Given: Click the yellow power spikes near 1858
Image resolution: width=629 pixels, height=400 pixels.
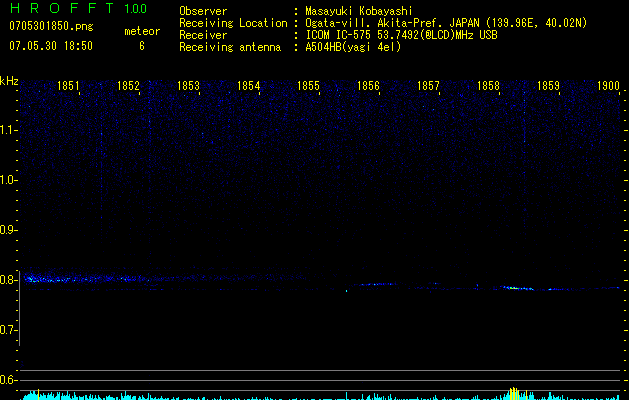Looking at the screenshot, I should point(515,393).
